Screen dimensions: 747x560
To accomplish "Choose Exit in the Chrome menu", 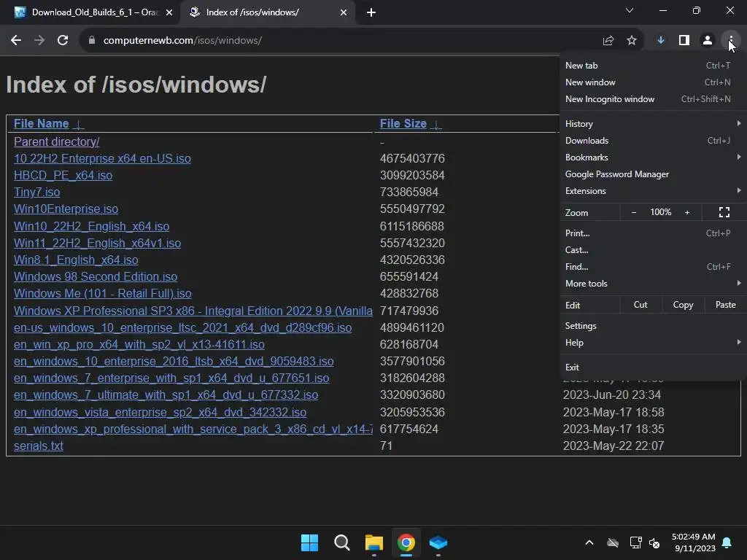I will 653,367.
